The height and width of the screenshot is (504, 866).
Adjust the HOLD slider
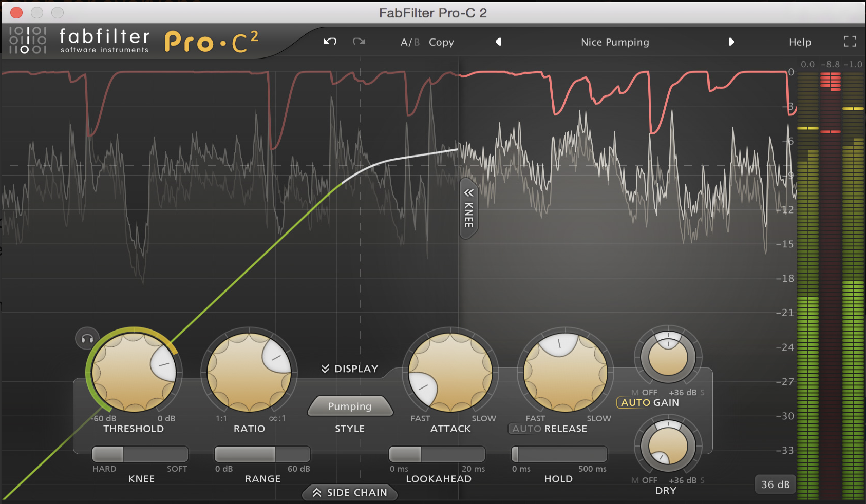tap(559, 454)
